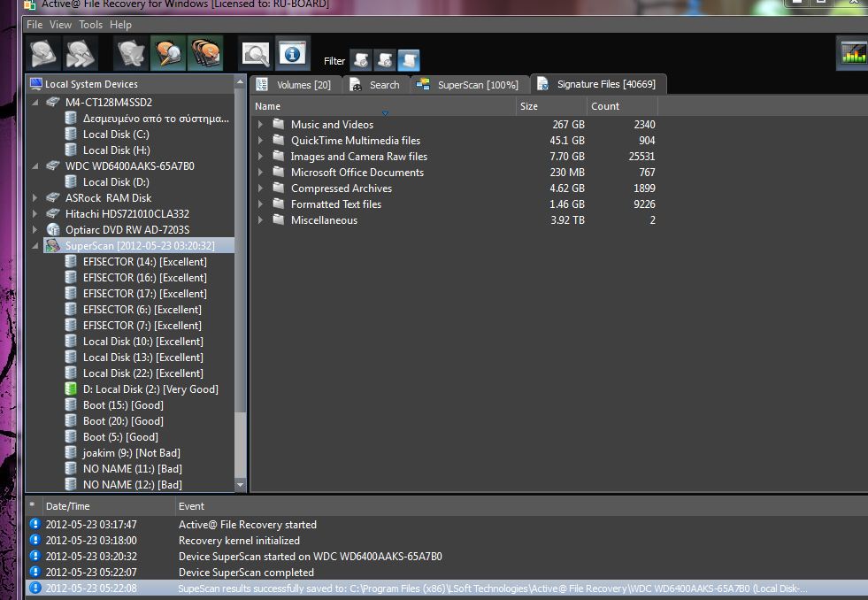Open the File menu
Screen dimensions: 868x600
(35, 25)
